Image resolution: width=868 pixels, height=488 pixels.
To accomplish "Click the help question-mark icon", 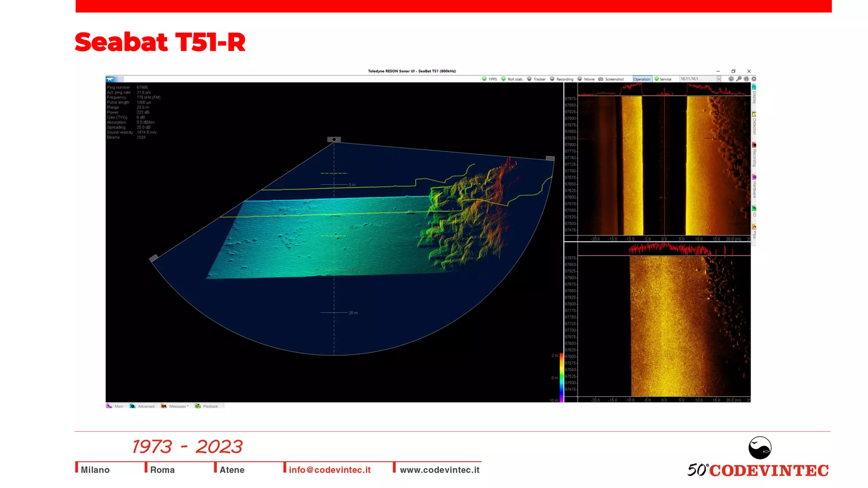I will 731,79.
